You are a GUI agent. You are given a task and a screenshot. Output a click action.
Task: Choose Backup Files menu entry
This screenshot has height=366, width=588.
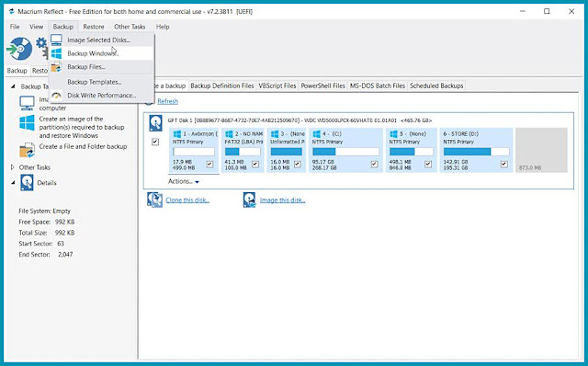102,67
